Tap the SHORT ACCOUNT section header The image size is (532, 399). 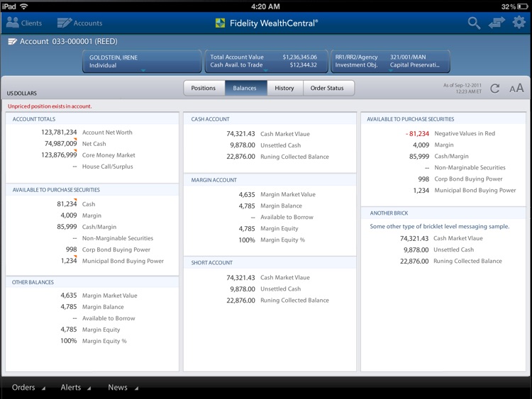(x=211, y=263)
